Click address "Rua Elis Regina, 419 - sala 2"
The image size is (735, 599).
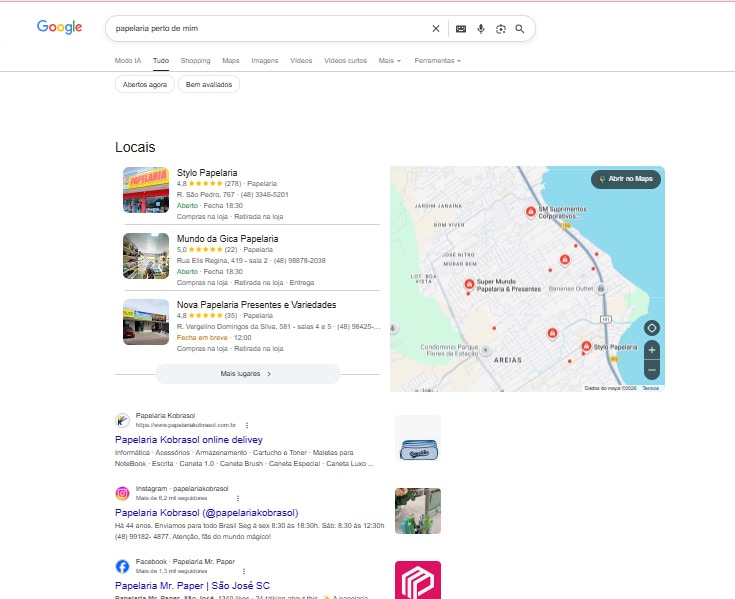pos(222,261)
